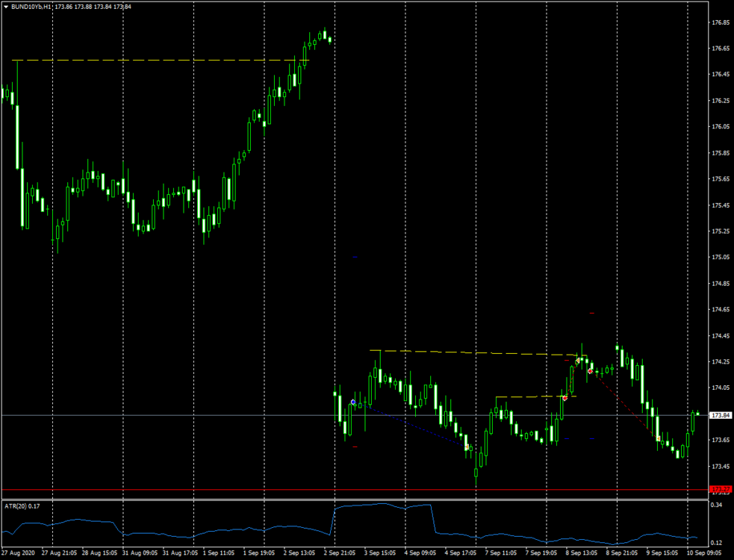
Task: Click the 174.25 price axis label
Action: click(721, 362)
